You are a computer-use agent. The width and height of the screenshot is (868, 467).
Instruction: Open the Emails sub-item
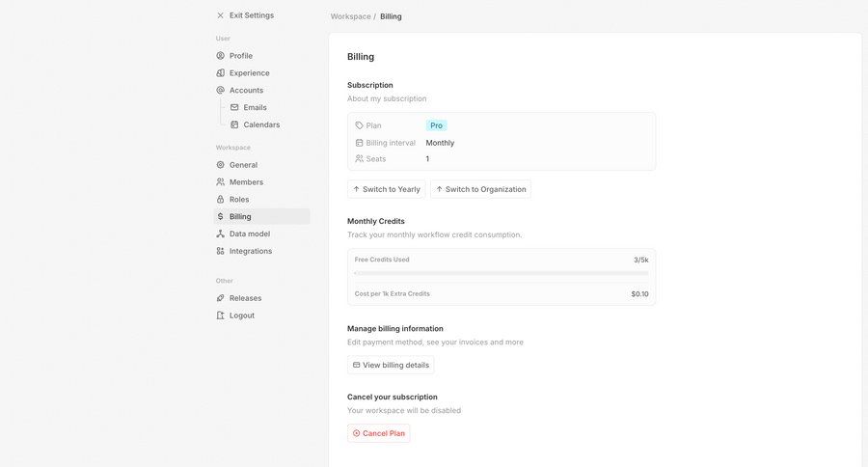click(269, 107)
